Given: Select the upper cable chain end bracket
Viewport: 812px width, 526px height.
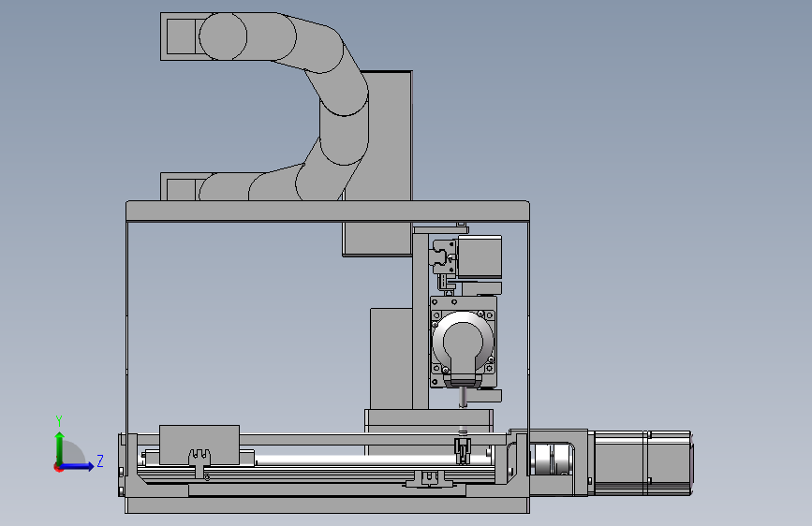Looking at the screenshot, I should (x=180, y=37).
